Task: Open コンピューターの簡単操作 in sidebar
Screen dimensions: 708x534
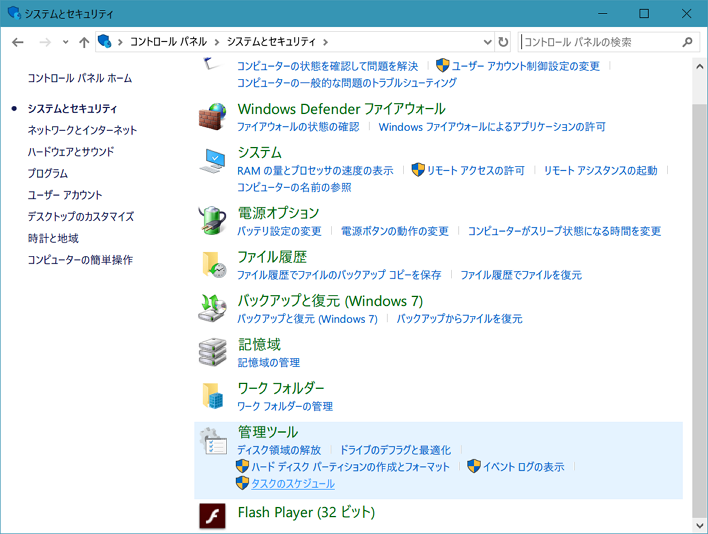Action: 80,260
